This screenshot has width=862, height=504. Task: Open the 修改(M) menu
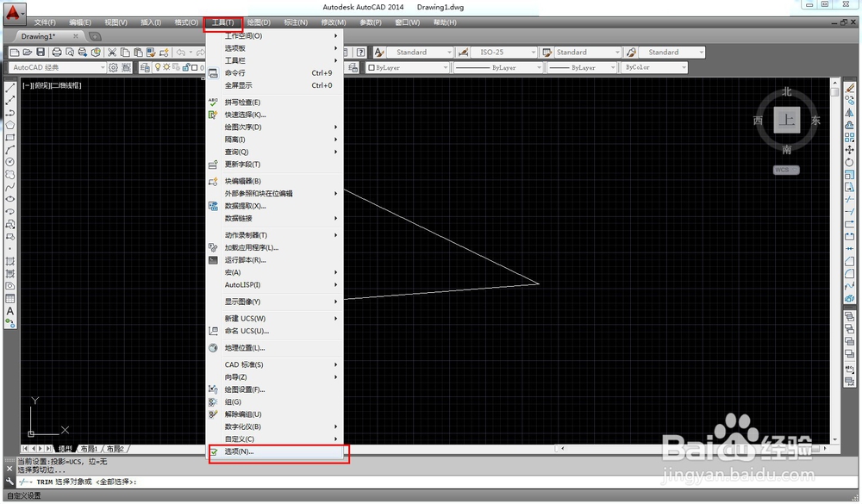click(x=333, y=22)
